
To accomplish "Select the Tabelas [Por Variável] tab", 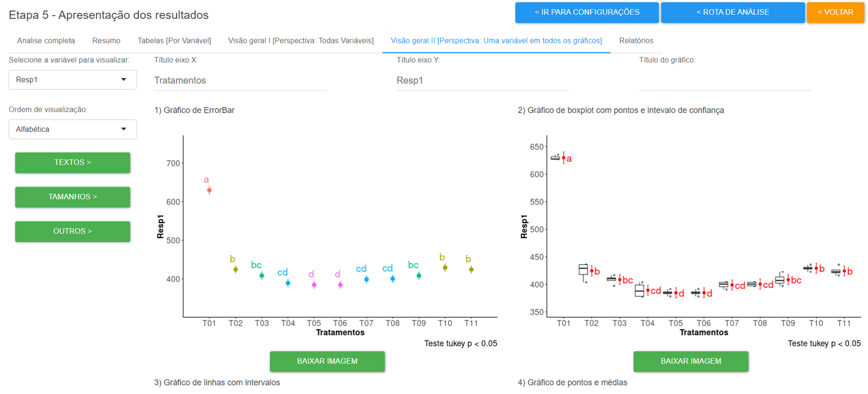I will [x=174, y=41].
